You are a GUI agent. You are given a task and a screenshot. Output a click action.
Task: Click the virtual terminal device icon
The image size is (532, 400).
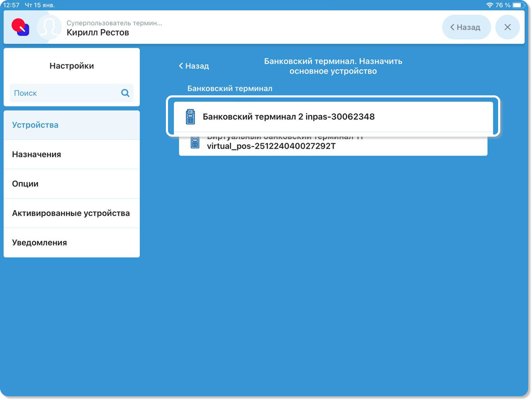coord(195,143)
